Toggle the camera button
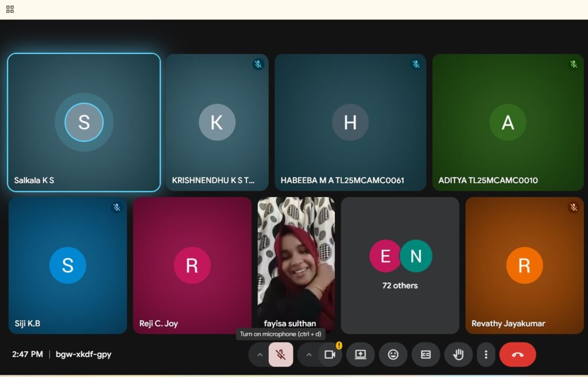Screen dimensions: 588x377 [330, 355]
